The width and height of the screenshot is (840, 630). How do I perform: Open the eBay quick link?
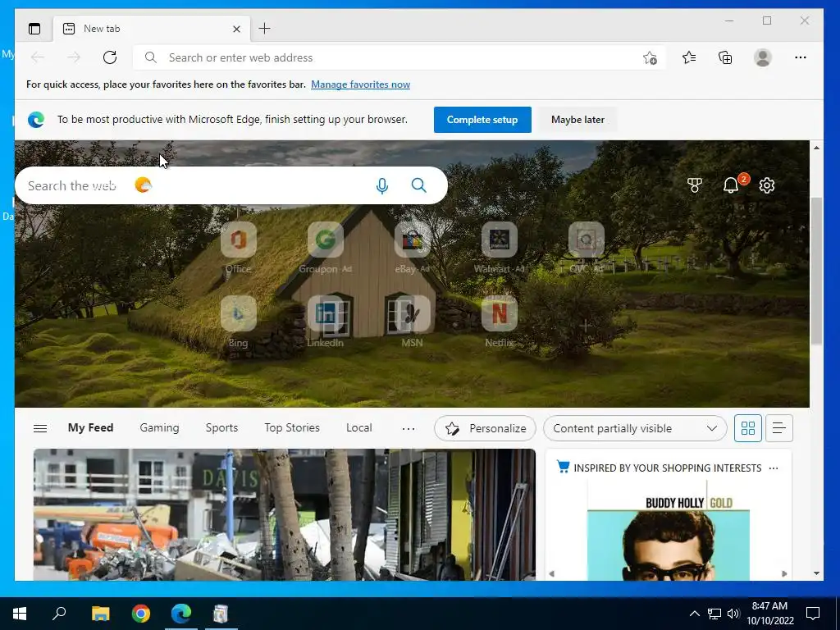pos(412,248)
